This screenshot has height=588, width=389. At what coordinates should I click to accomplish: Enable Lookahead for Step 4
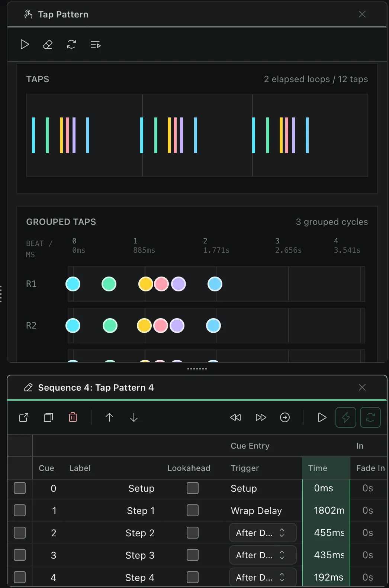[x=193, y=577]
